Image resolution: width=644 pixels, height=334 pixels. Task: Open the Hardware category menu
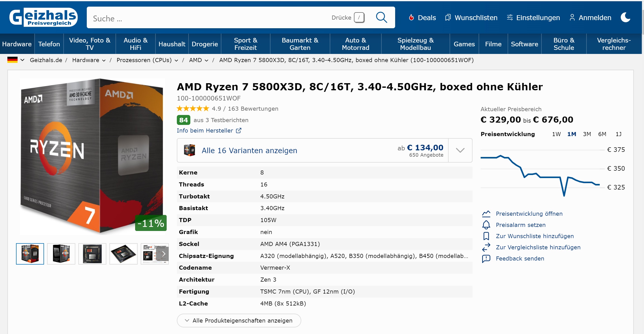17,44
